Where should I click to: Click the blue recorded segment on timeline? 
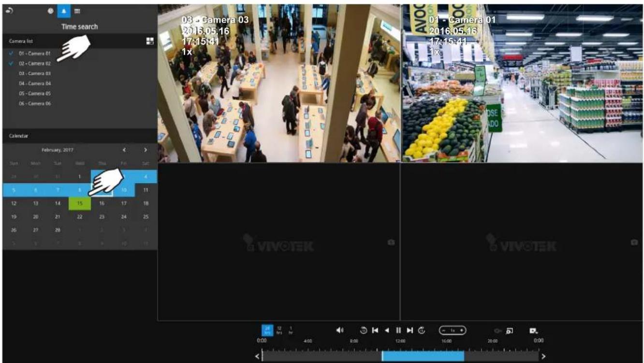coord(423,356)
